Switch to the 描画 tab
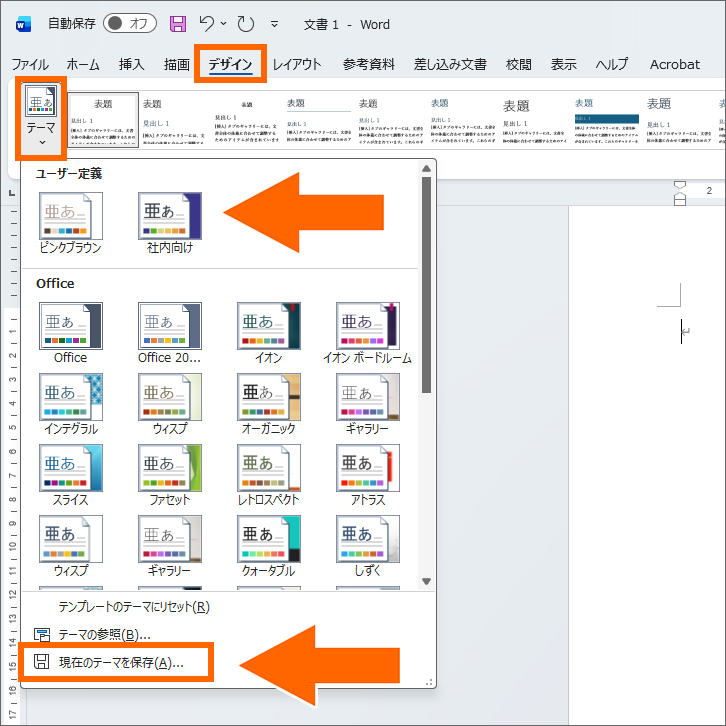Image resolution: width=726 pixels, height=726 pixels. point(176,64)
